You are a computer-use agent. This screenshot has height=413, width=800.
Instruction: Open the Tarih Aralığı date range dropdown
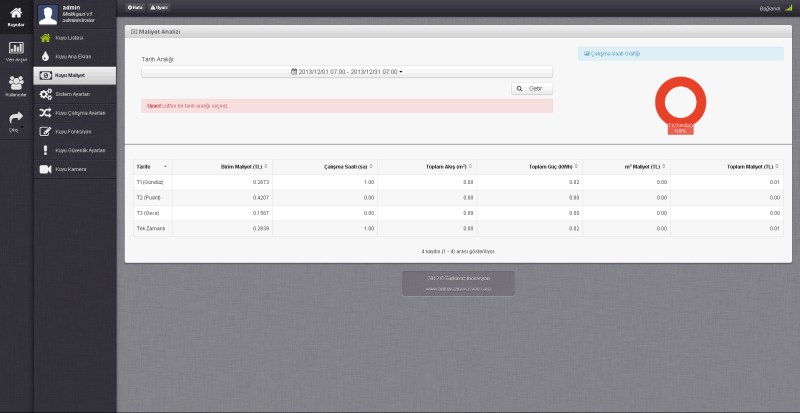pos(347,72)
